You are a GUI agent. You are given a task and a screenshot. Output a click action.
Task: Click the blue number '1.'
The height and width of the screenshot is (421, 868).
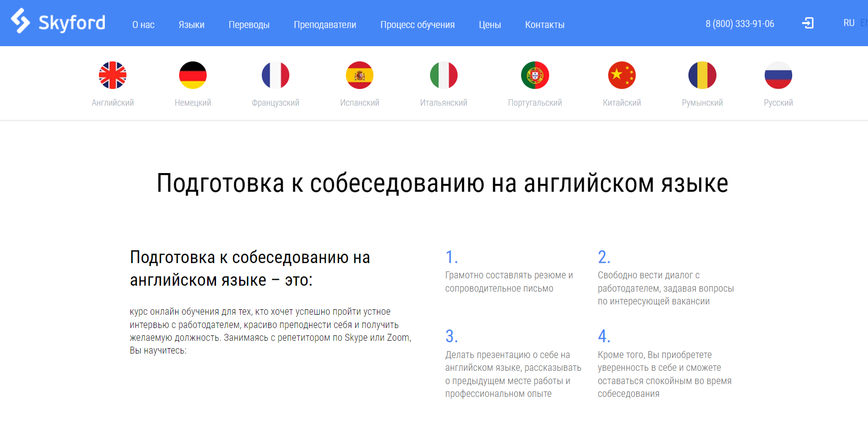[x=452, y=257]
